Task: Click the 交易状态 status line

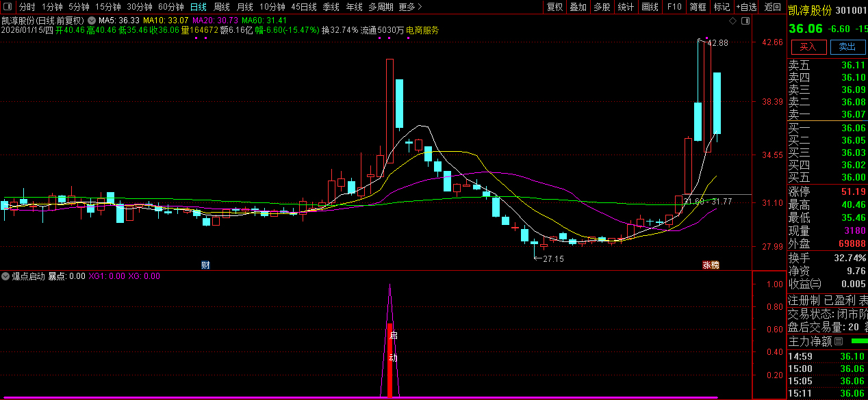Action: 828,314
